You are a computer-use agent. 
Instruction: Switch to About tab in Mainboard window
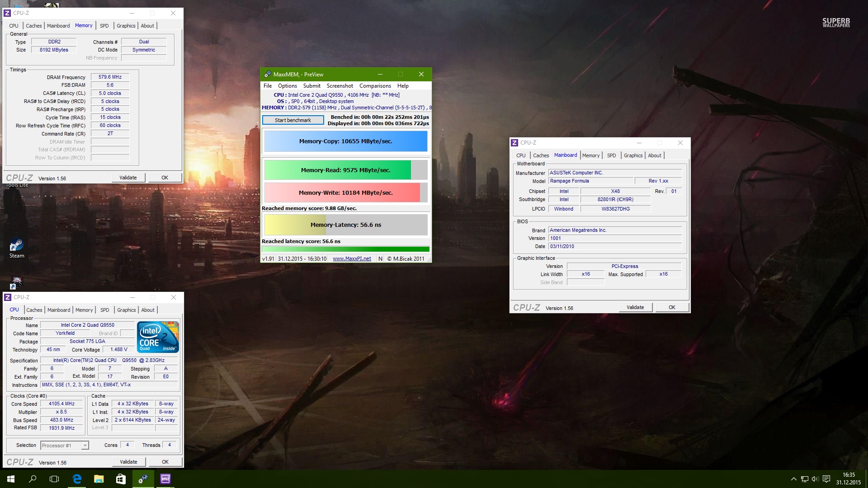point(655,155)
